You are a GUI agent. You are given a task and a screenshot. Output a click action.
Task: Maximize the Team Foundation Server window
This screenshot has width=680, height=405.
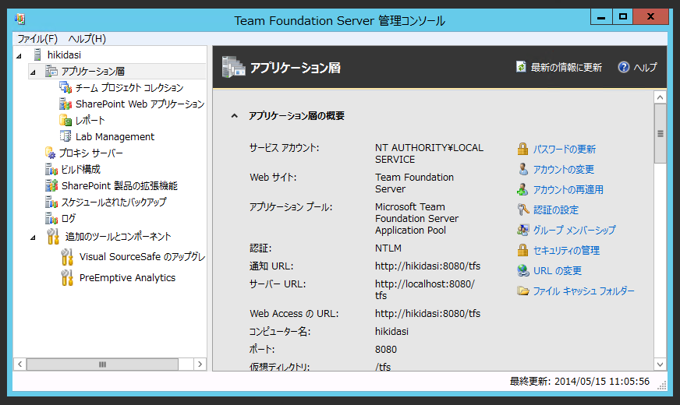pyautogui.click(x=623, y=17)
